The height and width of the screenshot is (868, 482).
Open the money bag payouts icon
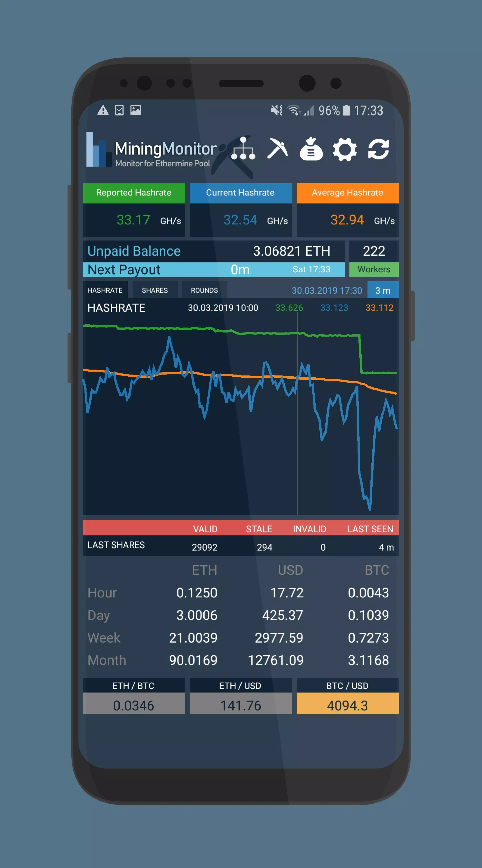click(311, 149)
